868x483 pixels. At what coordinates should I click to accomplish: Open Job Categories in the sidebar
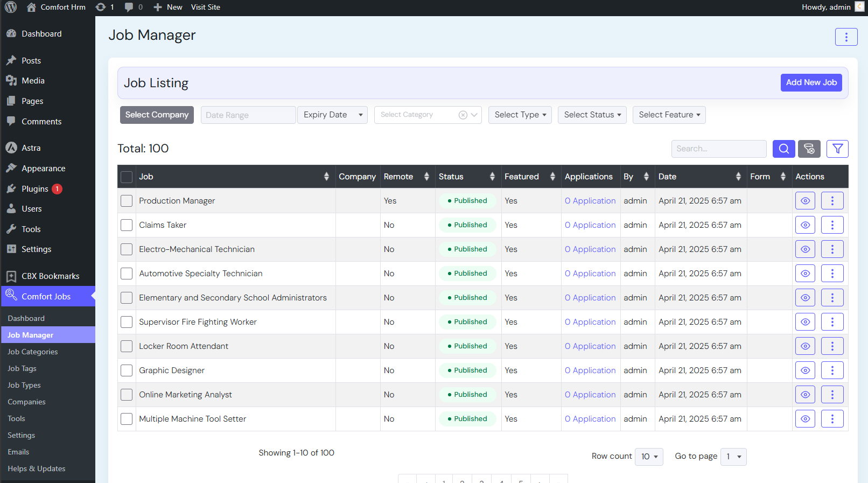pyautogui.click(x=32, y=352)
